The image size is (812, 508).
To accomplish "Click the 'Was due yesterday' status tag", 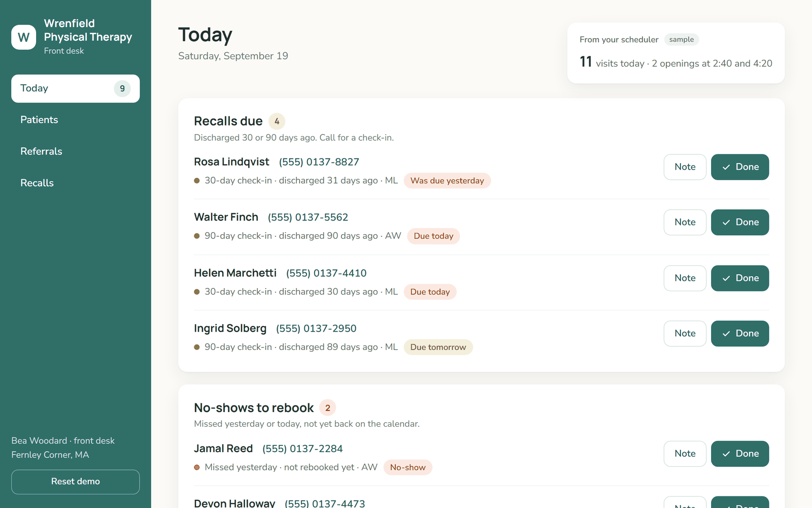I will pyautogui.click(x=447, y=181).
